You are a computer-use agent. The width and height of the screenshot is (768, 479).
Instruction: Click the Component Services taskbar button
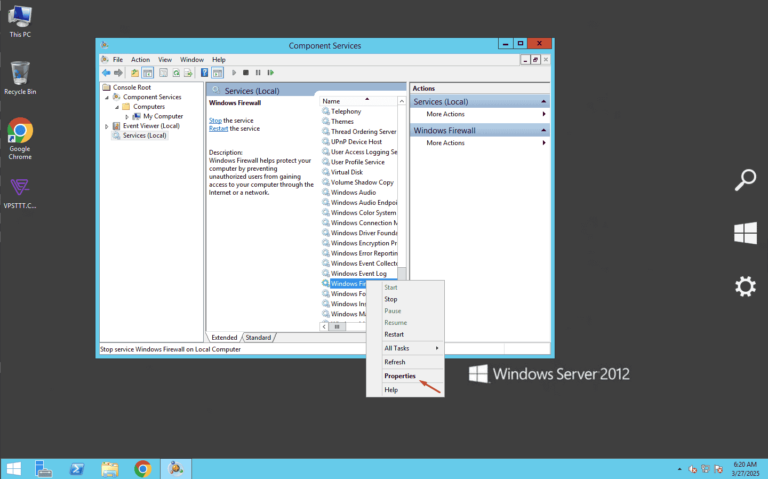point(175,469)
